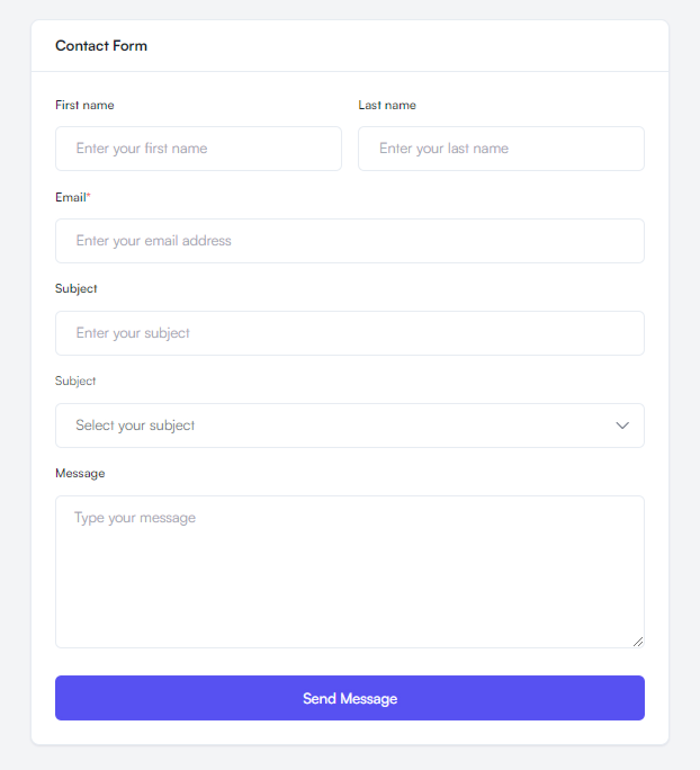Image resolution: width=700 pixels, height=770 pixels.
Task: Open the 'Select your subject' dropdown
Action: 349,426
